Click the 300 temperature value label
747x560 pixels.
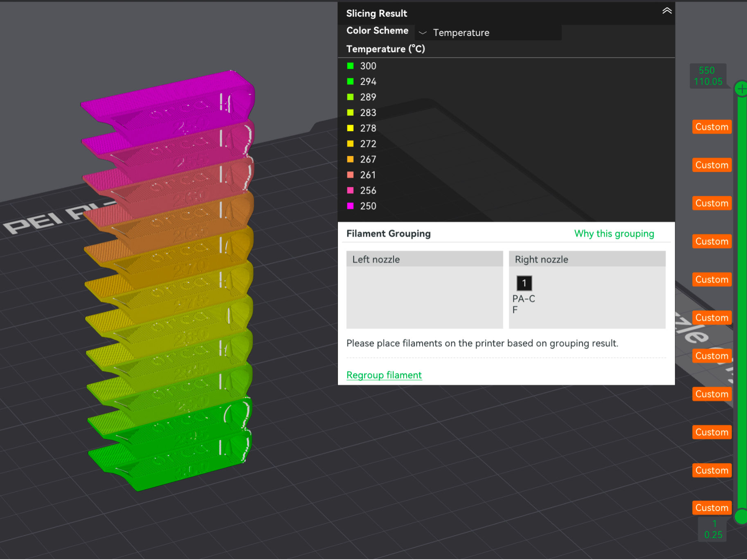368,66
